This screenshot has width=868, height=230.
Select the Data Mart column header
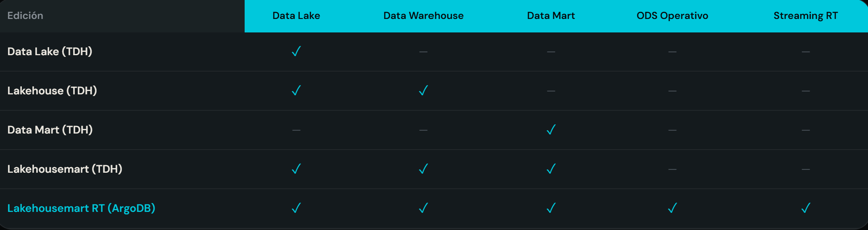point(551,16)
